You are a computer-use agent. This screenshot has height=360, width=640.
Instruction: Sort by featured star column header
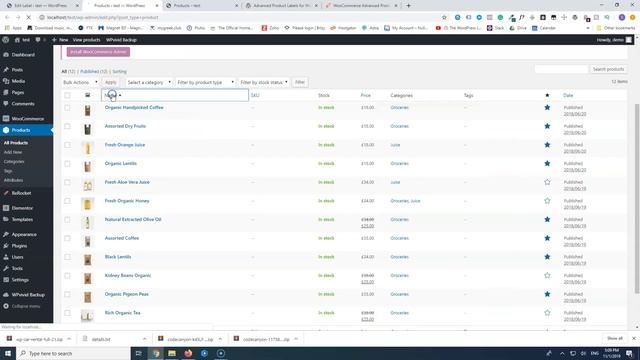tap(547, 96)
